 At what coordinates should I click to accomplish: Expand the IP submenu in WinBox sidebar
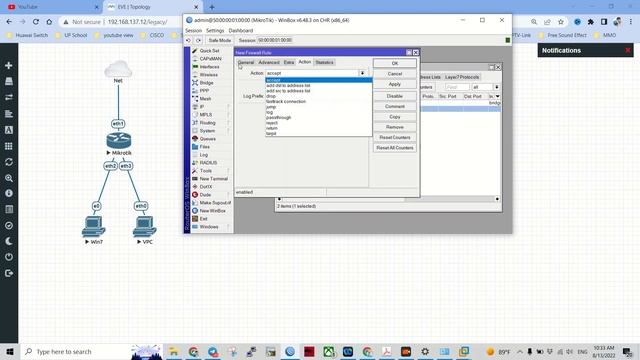[211, 107]
